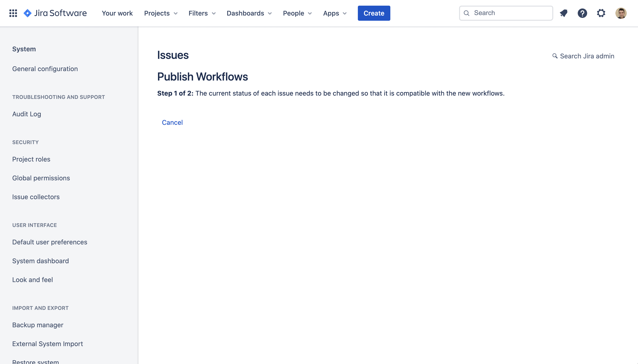The image size is (638, 364).
Task: Open Backup manager
Action: pos(38,325)
